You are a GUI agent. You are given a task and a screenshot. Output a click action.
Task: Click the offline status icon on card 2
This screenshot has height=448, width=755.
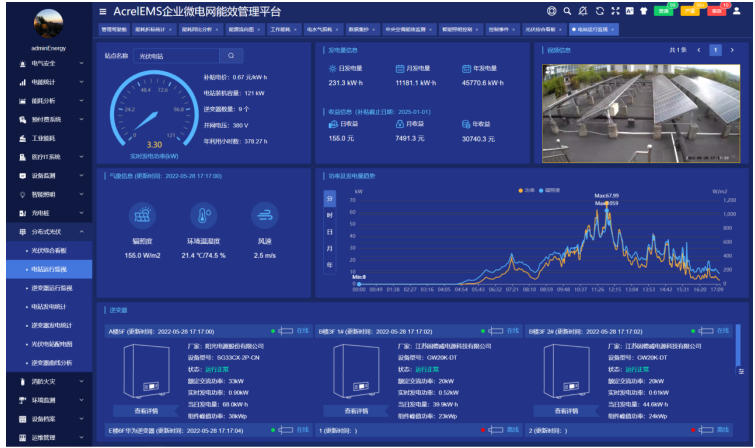coord(706,430)
